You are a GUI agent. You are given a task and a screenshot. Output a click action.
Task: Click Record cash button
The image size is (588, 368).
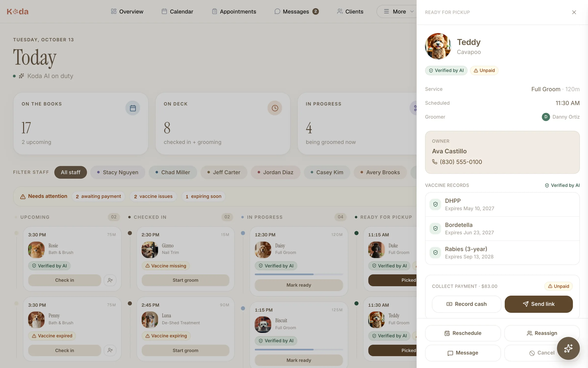[466, 304]
